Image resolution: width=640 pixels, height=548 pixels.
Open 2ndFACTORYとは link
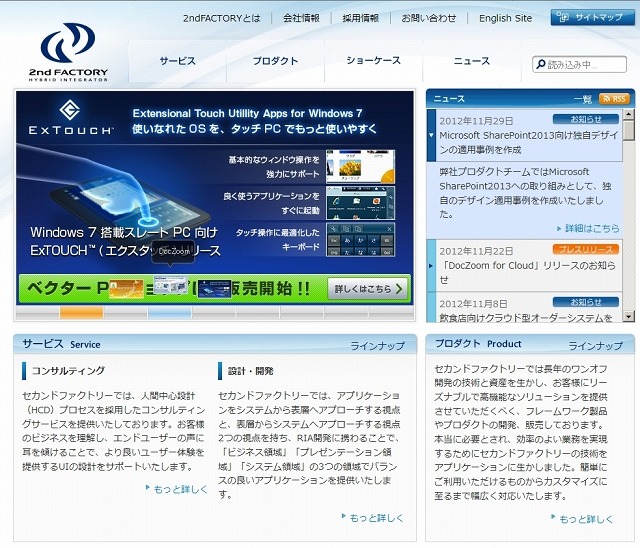[222, 18]
